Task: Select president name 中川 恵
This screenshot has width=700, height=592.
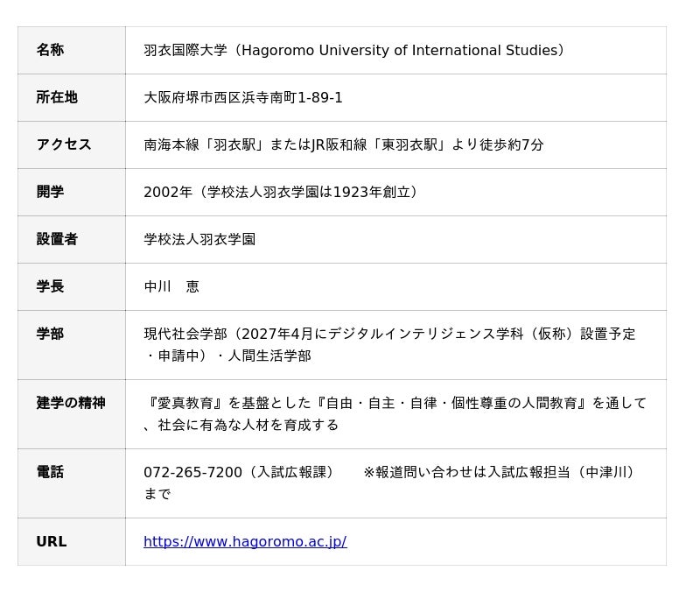Action: pos(171,287)
